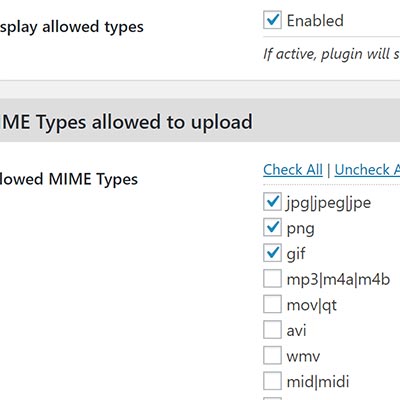Disable the png MIME type checkbox
This screenshot has width=400, height=400.
(x=272, y=227)
